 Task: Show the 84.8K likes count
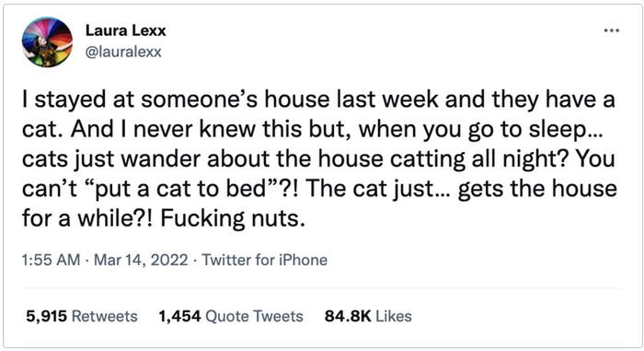348,316
